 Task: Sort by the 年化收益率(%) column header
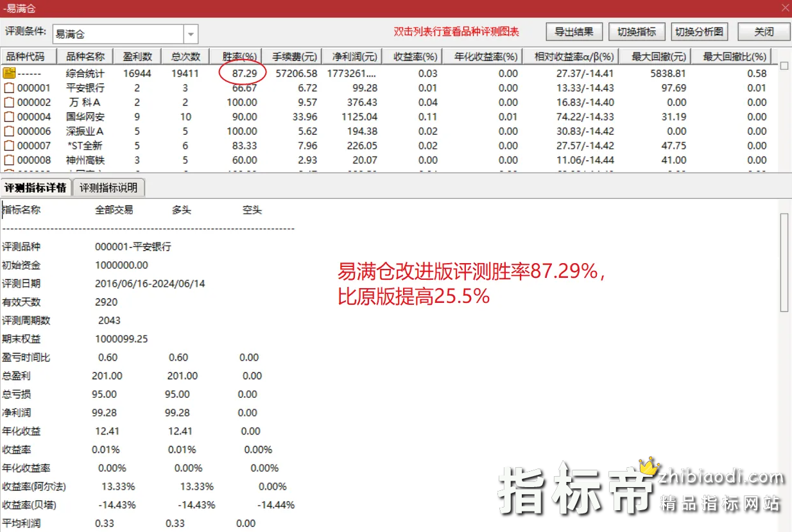coord(483,56)
